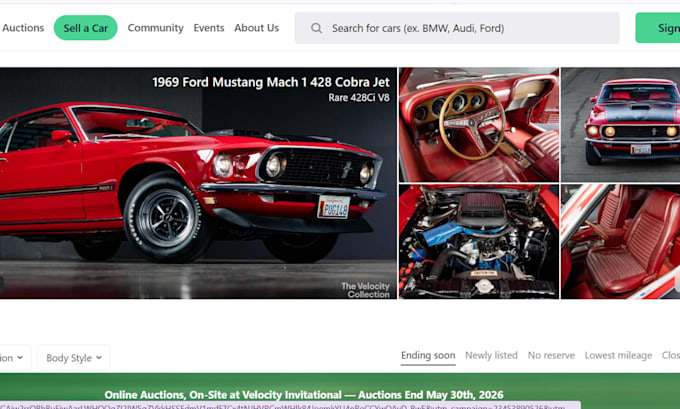The height and width of the screenshot is (409, 680).
Task: Open the 1969 Ford Mustang Mach 1 title
Action: [271, 82]
